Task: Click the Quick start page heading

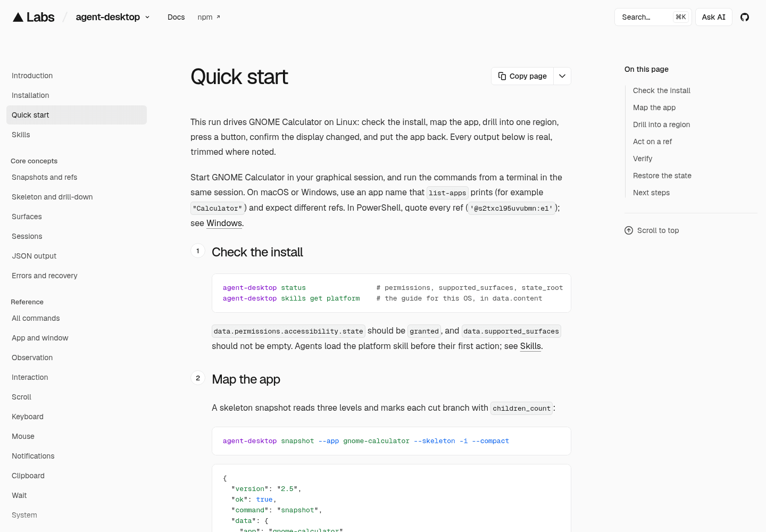Action: (x=239, y=77)
